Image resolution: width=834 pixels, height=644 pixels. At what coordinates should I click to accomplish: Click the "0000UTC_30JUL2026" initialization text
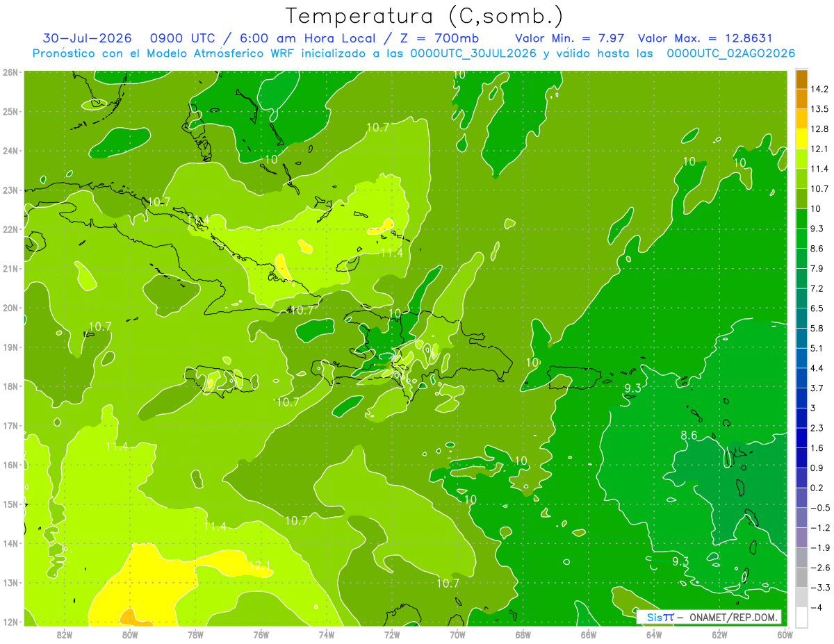tap(473, 53)
